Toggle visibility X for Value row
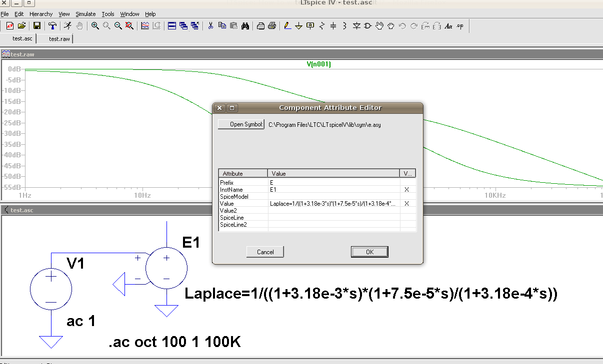 [406, 204]
